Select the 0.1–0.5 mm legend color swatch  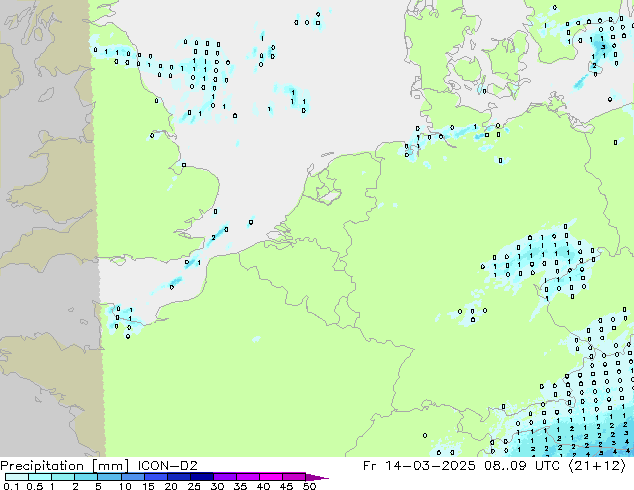17,477
